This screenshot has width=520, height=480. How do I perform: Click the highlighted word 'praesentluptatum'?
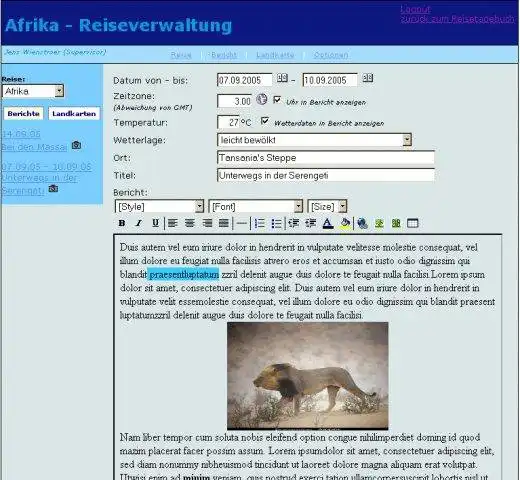pyautogui.click(x=183, y=274)
